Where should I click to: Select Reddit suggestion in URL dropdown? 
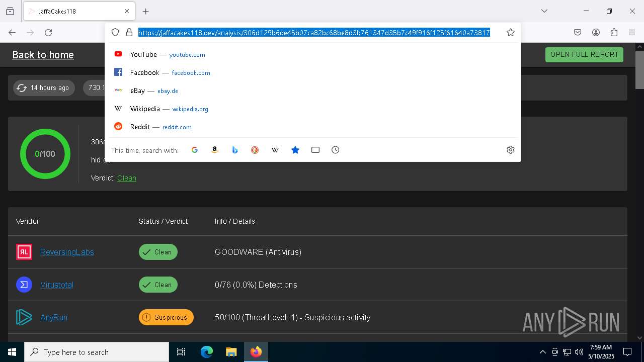click(313, 127)
